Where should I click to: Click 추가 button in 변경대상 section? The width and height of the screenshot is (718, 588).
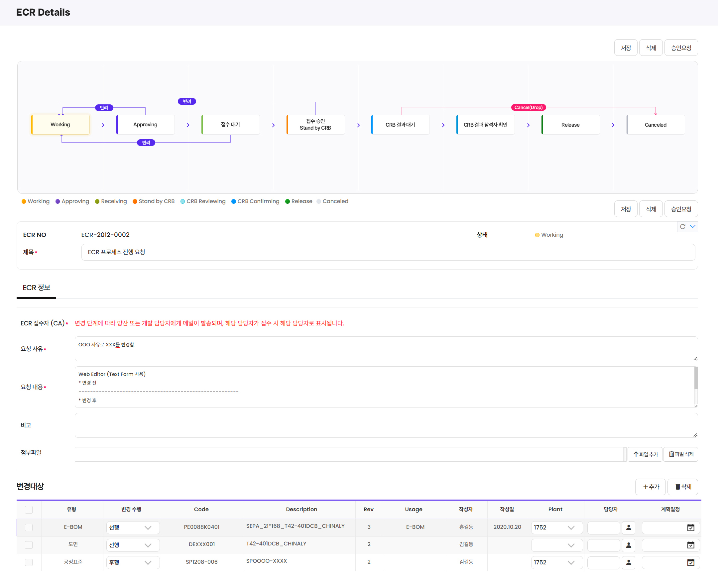click(650, 487)
